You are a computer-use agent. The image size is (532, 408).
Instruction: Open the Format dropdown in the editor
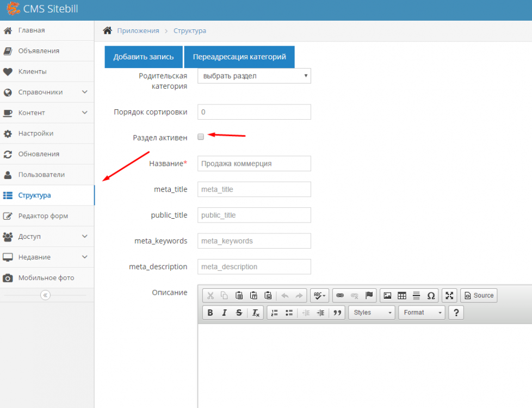422,313
